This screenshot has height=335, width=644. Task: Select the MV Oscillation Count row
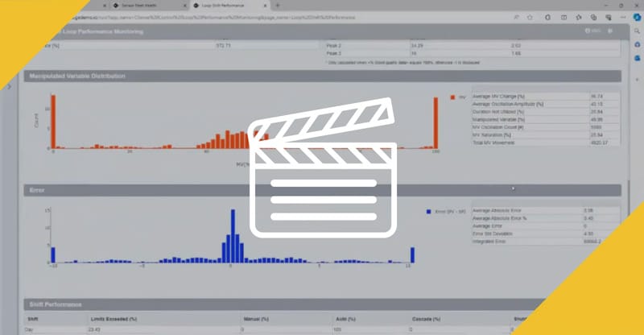tap(546, 127)
